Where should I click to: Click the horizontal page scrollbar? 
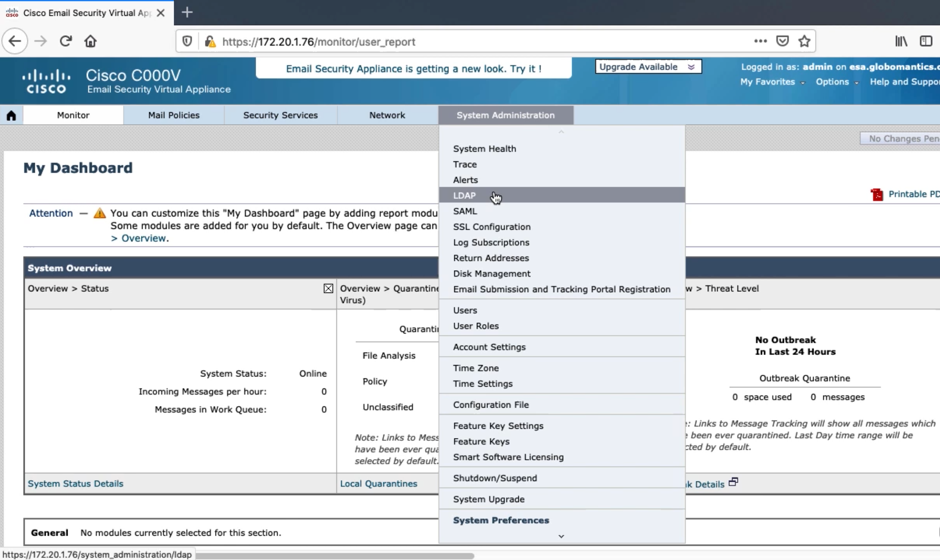pyautogui.click(x=335, y=556)
